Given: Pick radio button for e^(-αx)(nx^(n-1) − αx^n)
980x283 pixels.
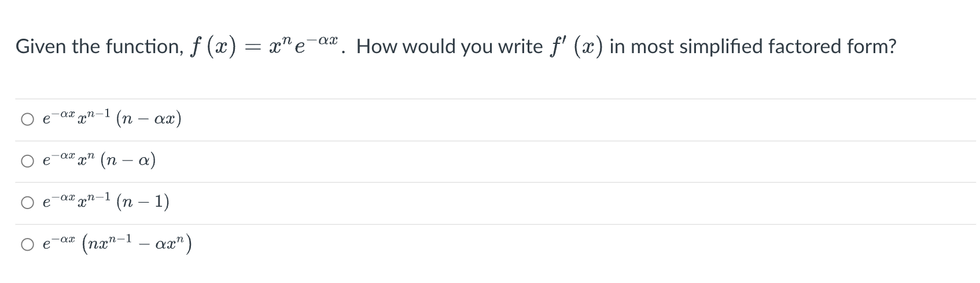Looking at the screenshot, I should pyautogui.click(x=28, y=245).
